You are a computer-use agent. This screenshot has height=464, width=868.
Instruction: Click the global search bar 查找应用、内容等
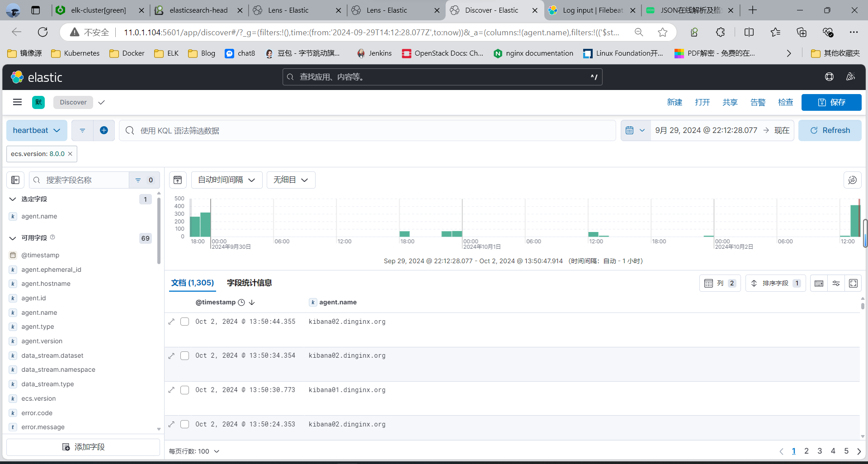(x=442, y=77)
